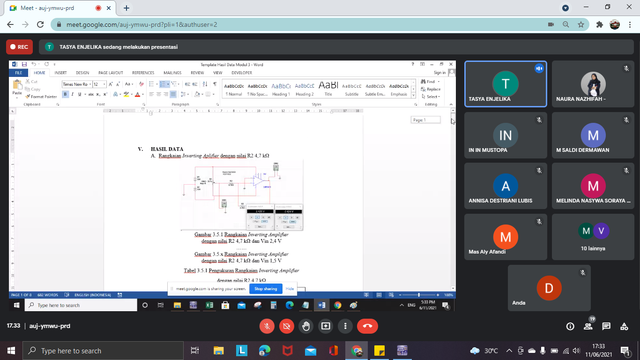Toggle Justify alignment in Word ribbon
The image size is (640, 360).
[x=173, y=94]
